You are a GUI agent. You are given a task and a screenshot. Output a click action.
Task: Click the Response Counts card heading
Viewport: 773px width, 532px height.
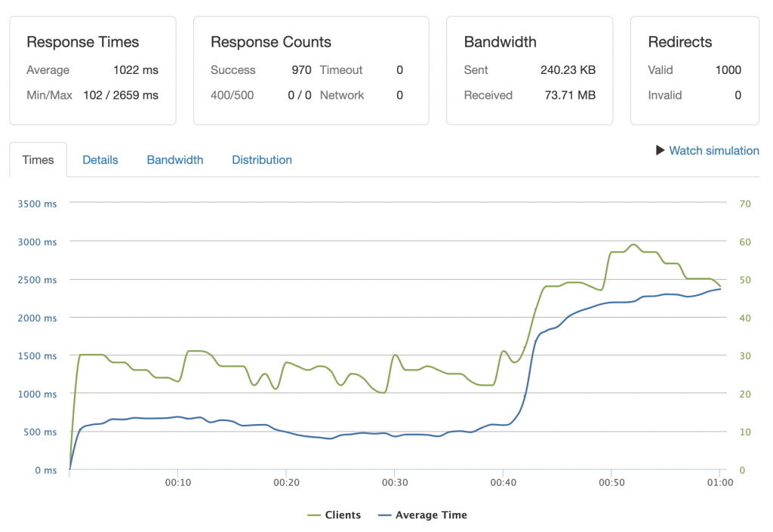click(271, 42)
